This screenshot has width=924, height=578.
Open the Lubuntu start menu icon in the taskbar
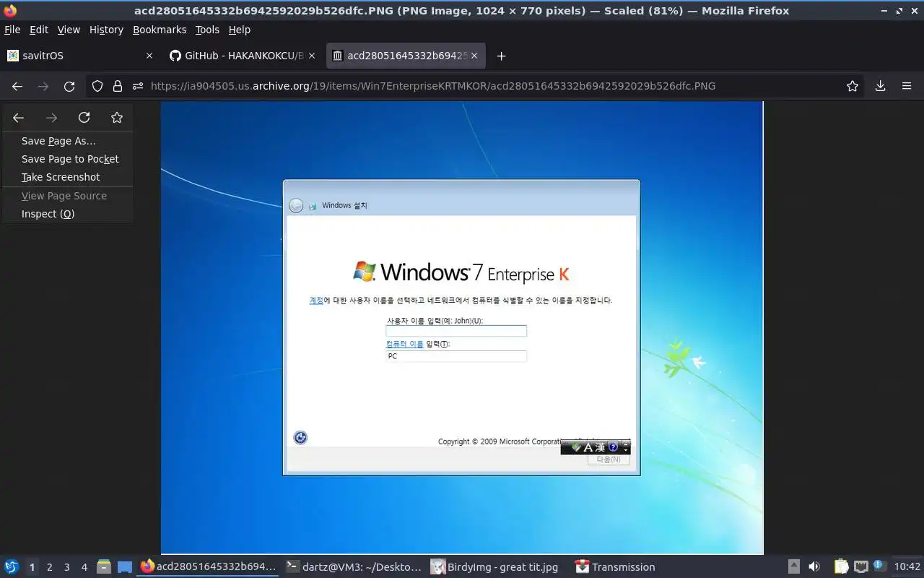click(11, 567)
